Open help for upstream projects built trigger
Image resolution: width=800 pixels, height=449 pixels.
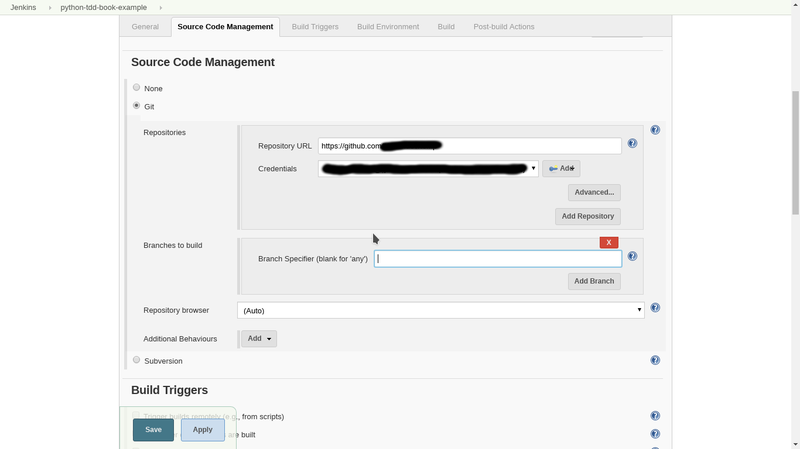[x=655, y=434]
